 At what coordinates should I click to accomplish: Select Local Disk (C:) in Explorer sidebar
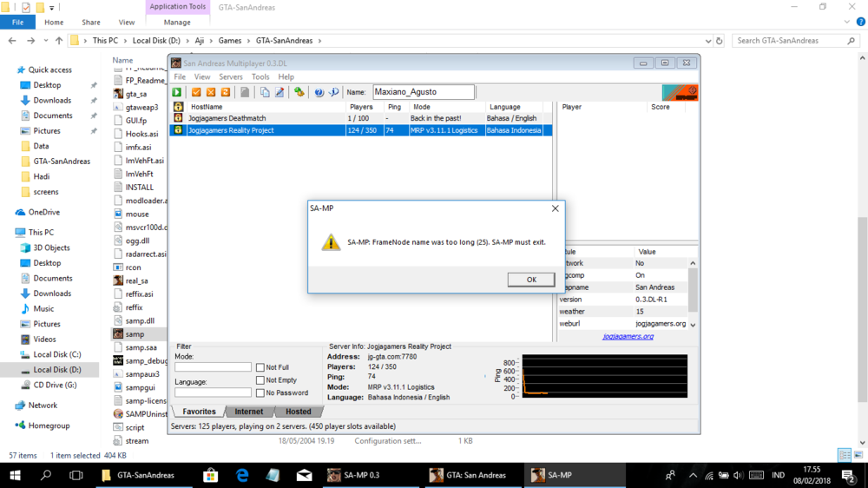pyautogui.click(x=56, y=354)
